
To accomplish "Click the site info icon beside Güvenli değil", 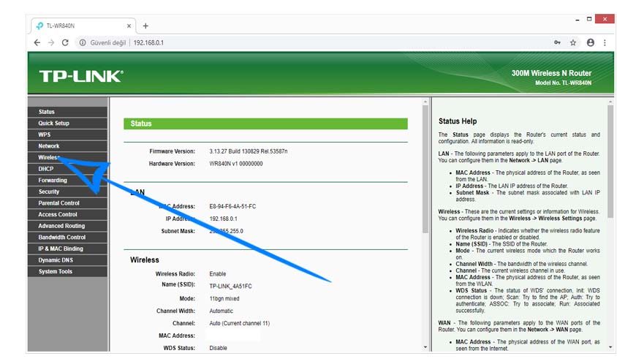I will pyautogui.click(x=83, y=42).
